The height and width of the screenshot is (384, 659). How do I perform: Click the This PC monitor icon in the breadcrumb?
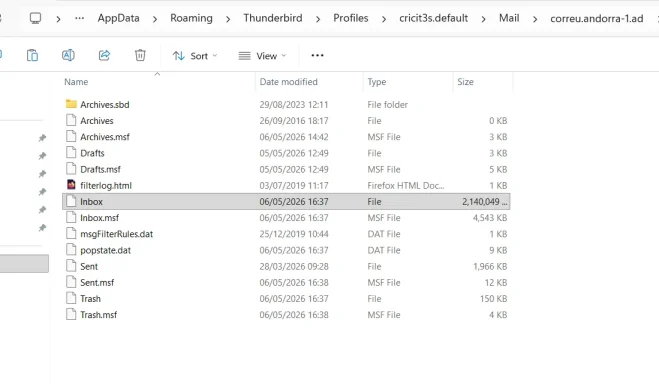[35, 18]
